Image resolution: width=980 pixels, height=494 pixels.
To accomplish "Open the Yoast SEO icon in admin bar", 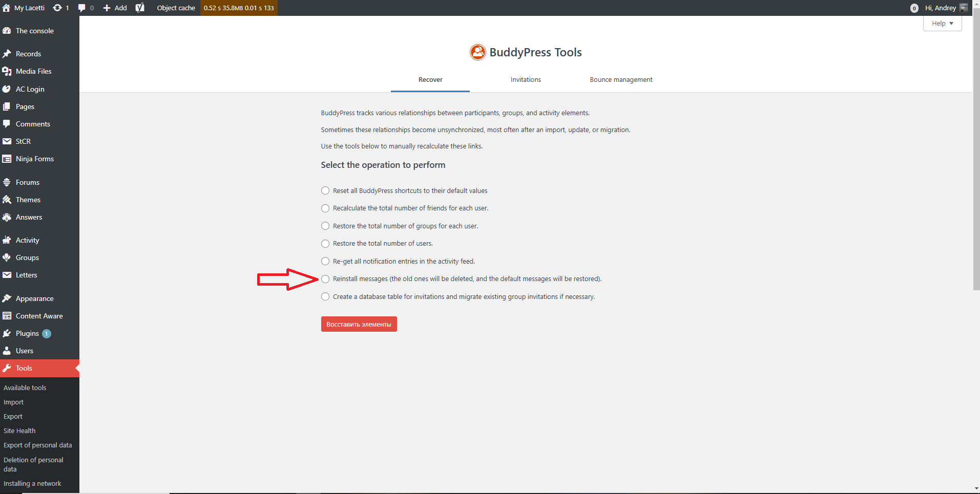I will click(x=140, y=8).
